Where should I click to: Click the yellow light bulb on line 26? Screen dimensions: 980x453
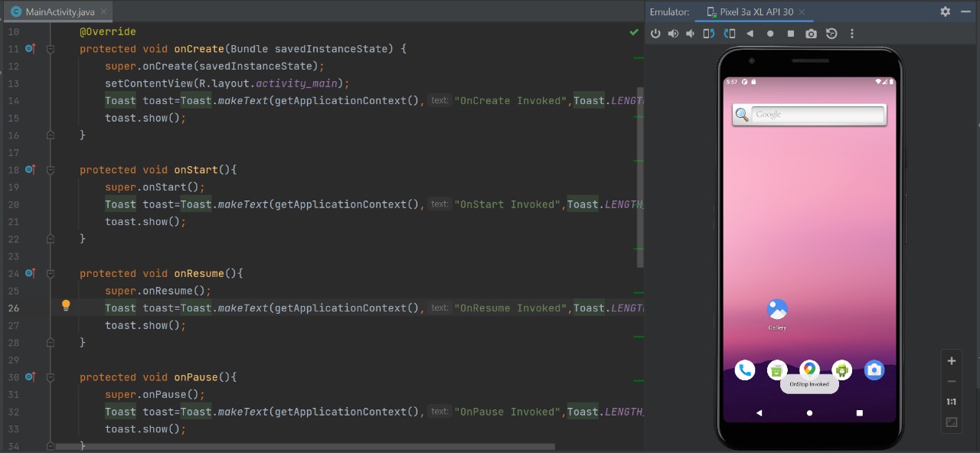(66, 306)
